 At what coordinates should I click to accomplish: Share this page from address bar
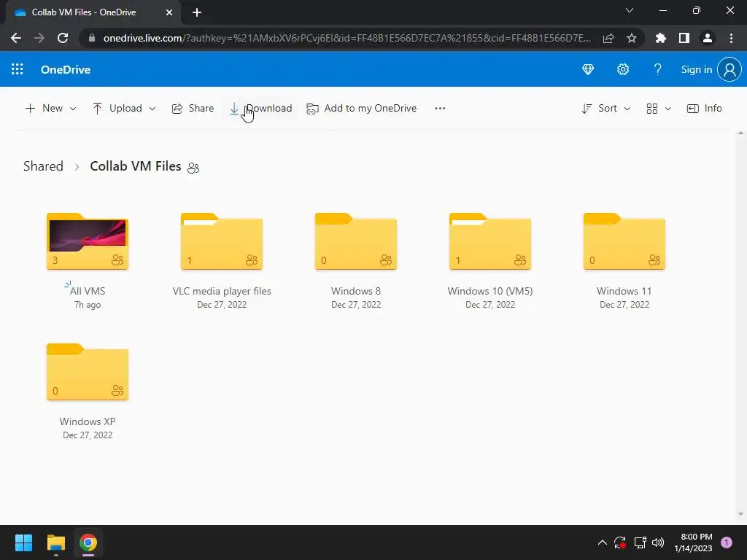pyautogui.click(x=608, y=38)
